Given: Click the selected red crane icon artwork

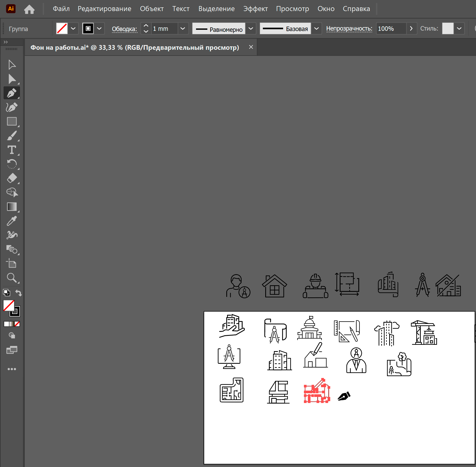Looking at the screenshot, I should (317, 391).
